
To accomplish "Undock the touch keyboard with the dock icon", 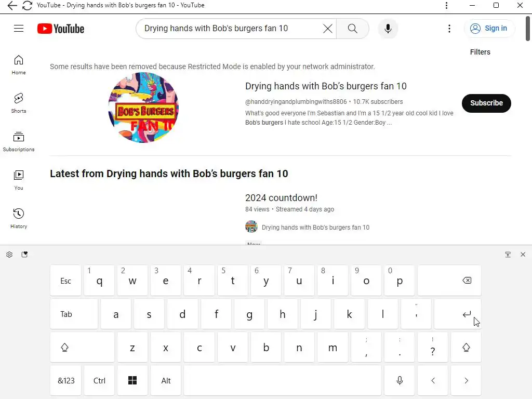I will pyautogui.click(x=508, y=255).
